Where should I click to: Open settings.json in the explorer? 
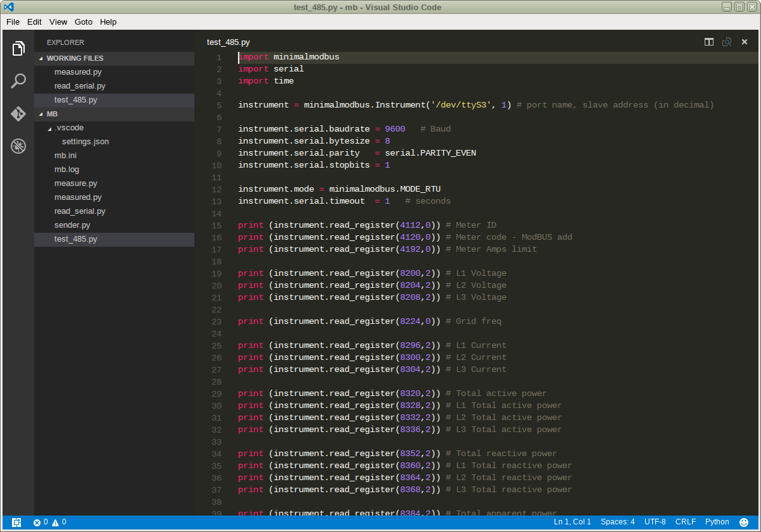tap(85, 142)
